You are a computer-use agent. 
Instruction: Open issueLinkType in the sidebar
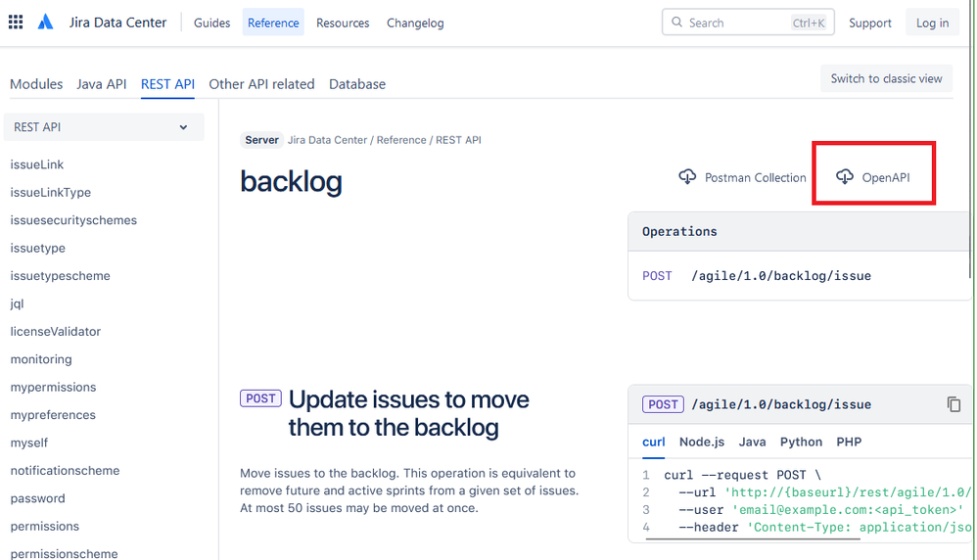point(51,193)
